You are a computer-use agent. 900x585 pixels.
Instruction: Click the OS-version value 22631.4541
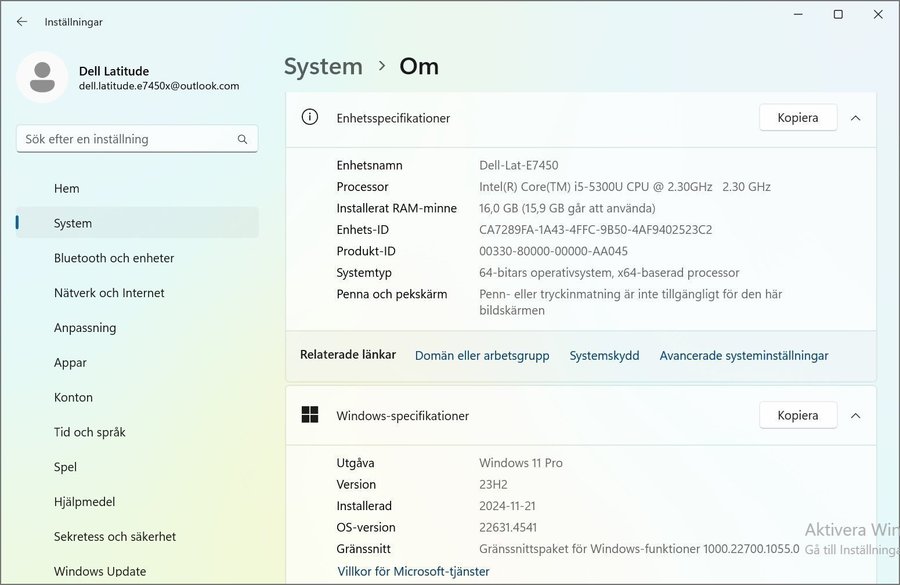pos(508,528)
